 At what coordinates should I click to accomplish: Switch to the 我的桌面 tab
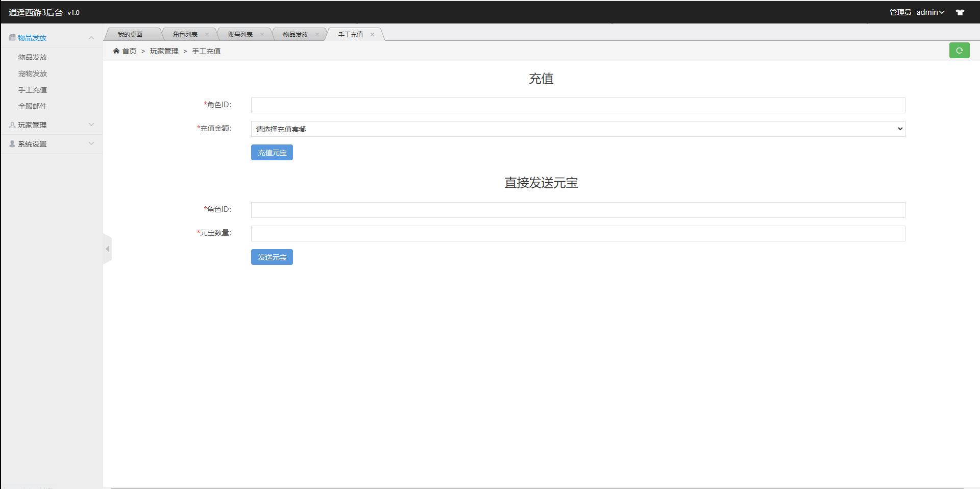130,35
